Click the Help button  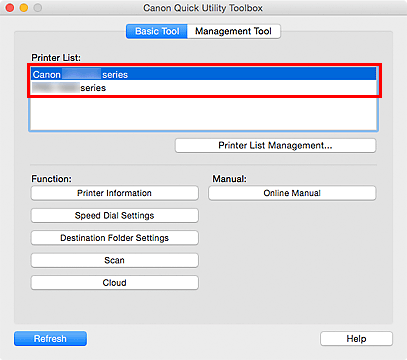pos(356,339)
